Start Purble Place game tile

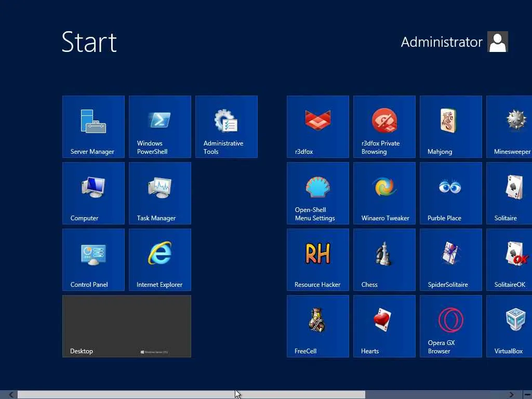tap(450, 193)
